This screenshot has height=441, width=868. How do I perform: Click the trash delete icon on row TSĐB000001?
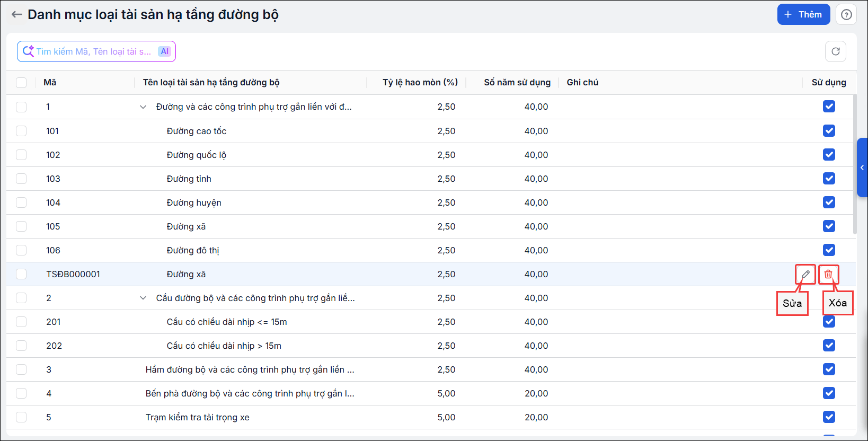[828, 274]
